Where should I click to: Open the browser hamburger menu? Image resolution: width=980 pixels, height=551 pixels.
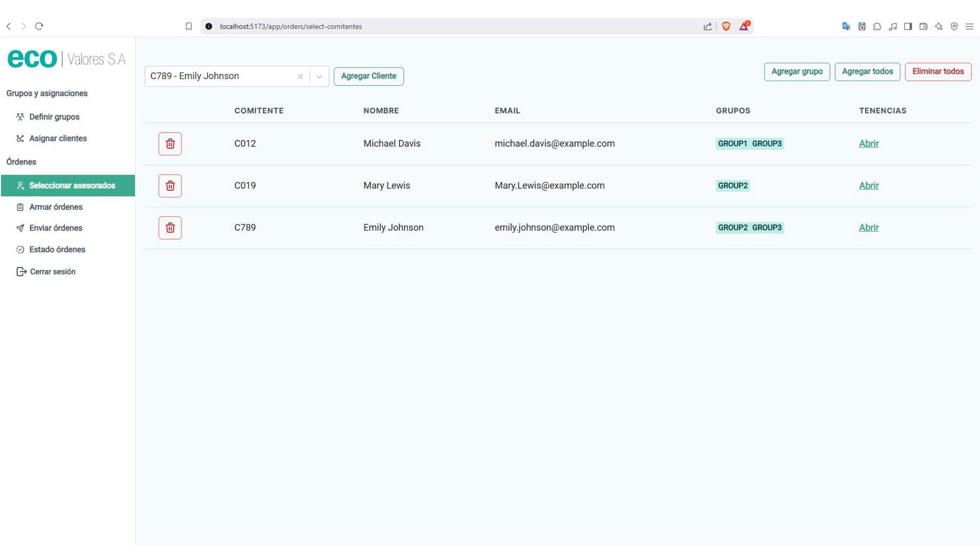pos(969,27)
